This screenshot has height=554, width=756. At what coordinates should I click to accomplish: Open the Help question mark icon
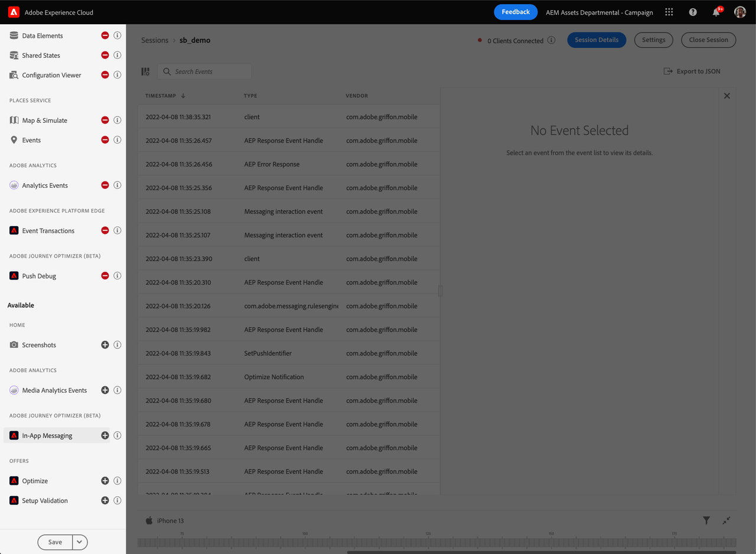pos(693,12)
